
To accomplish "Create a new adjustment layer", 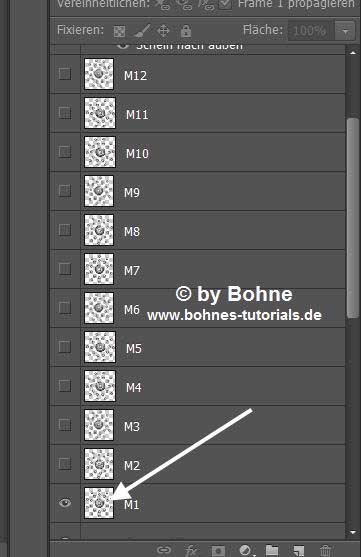I will pyautogui.click(x=246, y=550).
